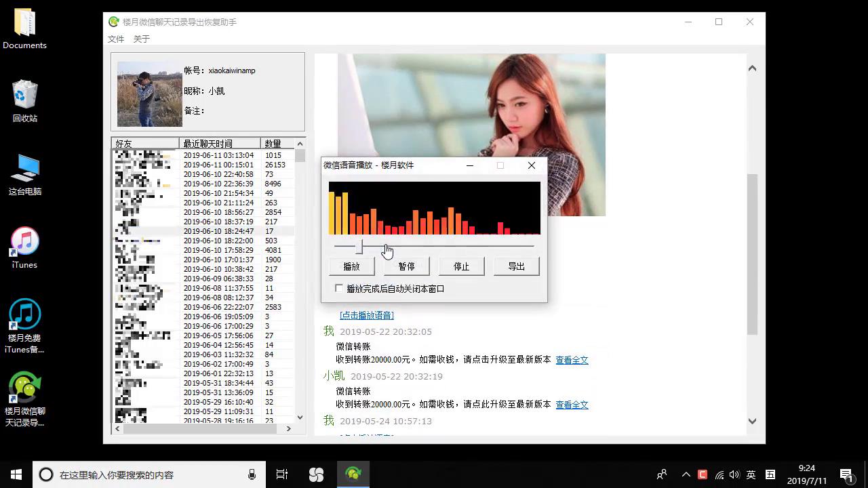
Task: Click friend list scroll up arrow
Action: (300, 144)
